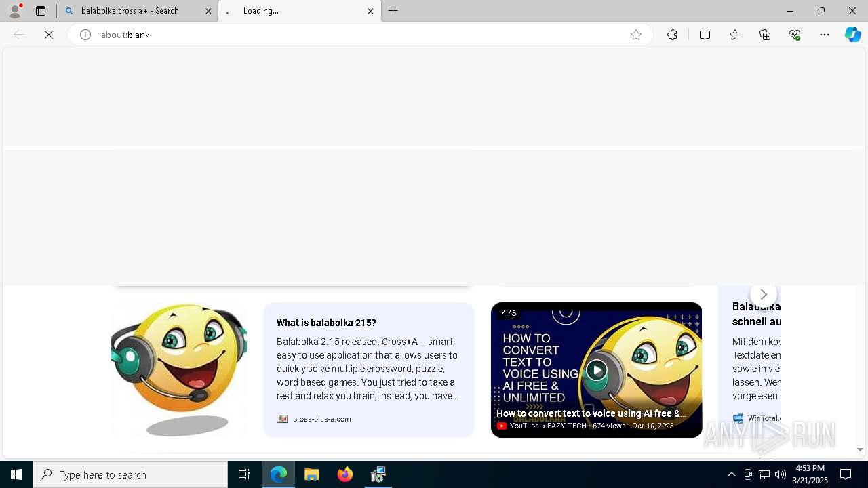
Task: Open the installer app in taskbar
Action: pos(378,474)
